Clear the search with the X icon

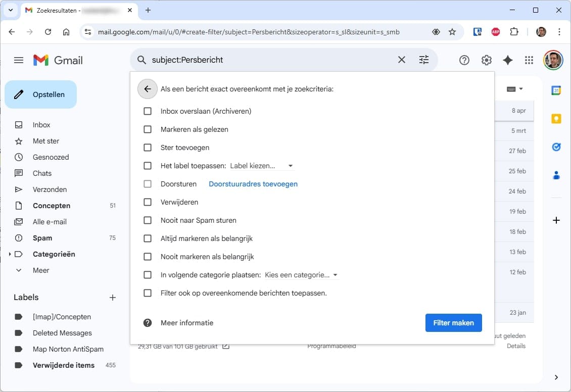(x=402, y=60)
